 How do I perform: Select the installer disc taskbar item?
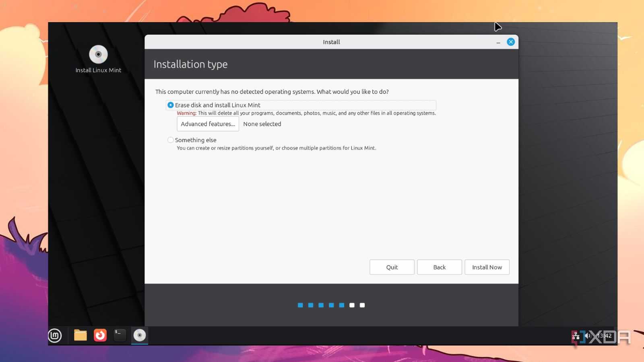[x=140, y=335]
